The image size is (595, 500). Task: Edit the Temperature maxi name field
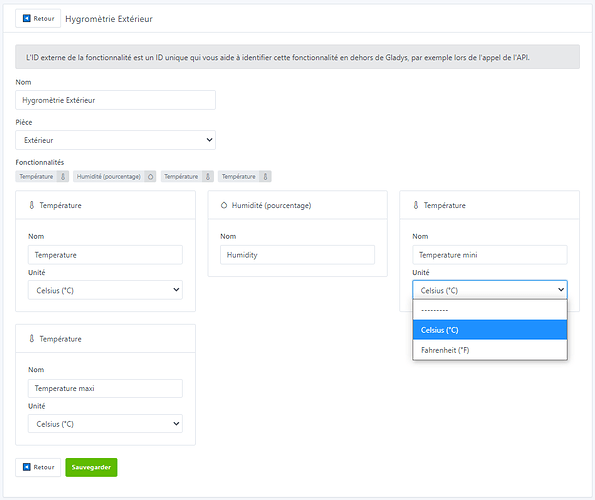coord(105,388)
